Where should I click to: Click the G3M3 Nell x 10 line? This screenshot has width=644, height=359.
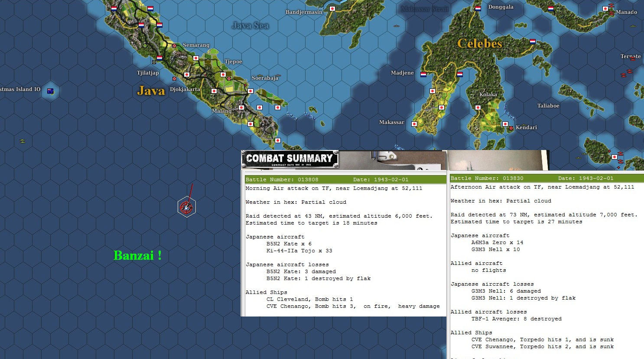point(496,249)
